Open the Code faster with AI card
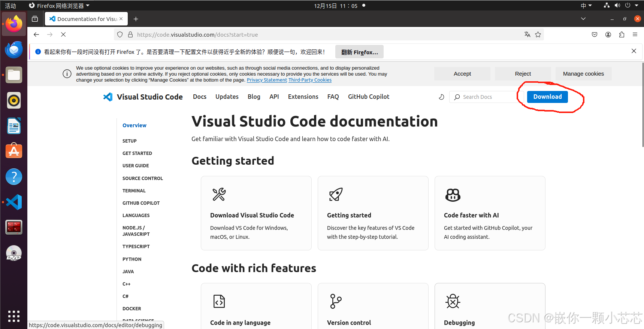Viewport: 644px width, 329px height. point(490,213)
